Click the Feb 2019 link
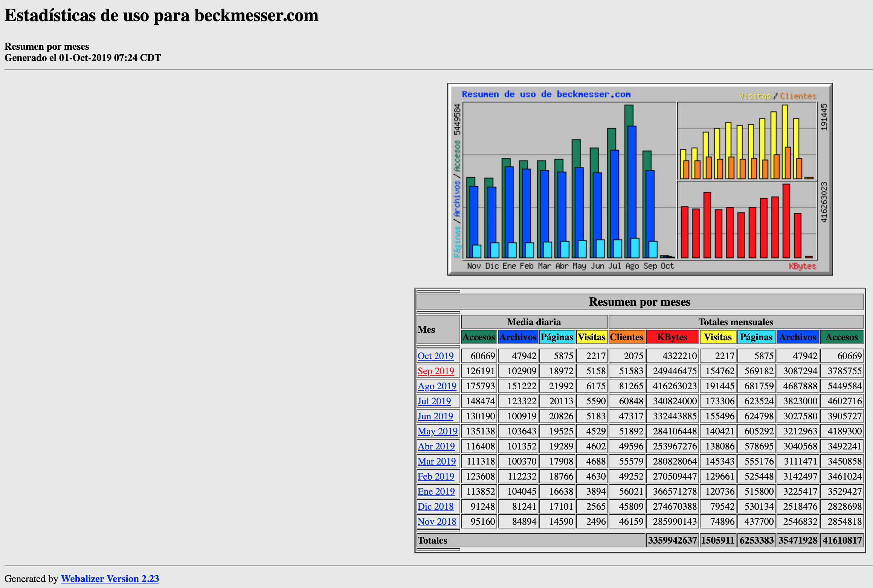 pos(436,476)
